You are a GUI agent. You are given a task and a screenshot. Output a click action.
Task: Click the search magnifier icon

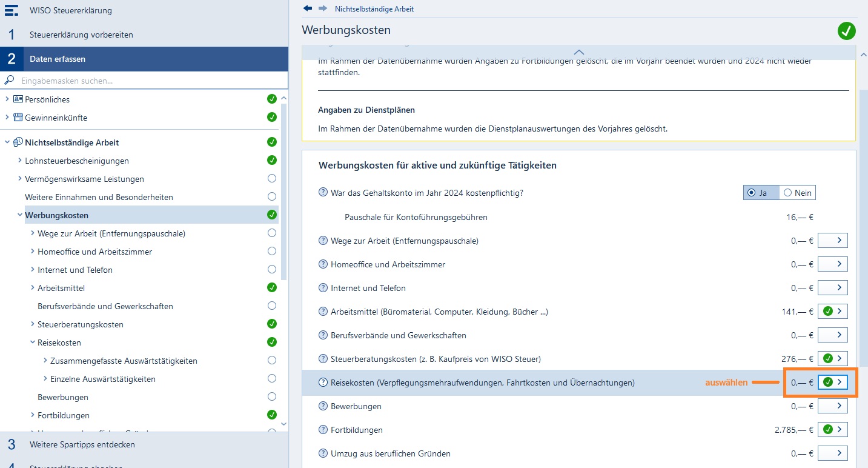10,80
